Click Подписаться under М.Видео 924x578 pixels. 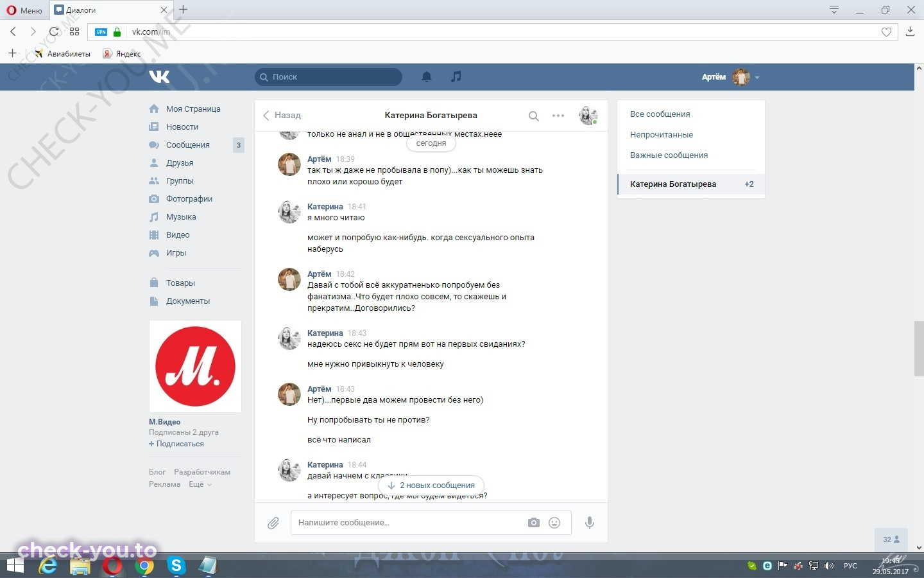point(176,444)
